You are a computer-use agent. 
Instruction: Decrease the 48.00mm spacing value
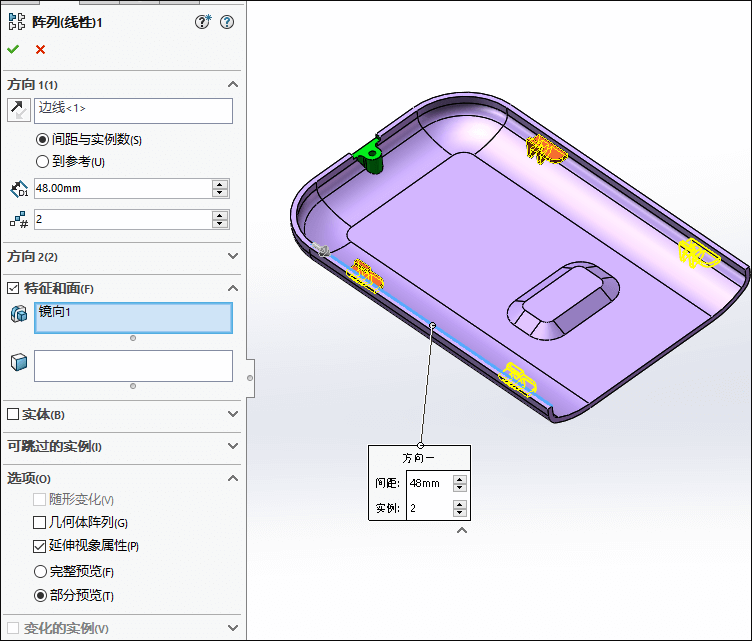[220, 193]
